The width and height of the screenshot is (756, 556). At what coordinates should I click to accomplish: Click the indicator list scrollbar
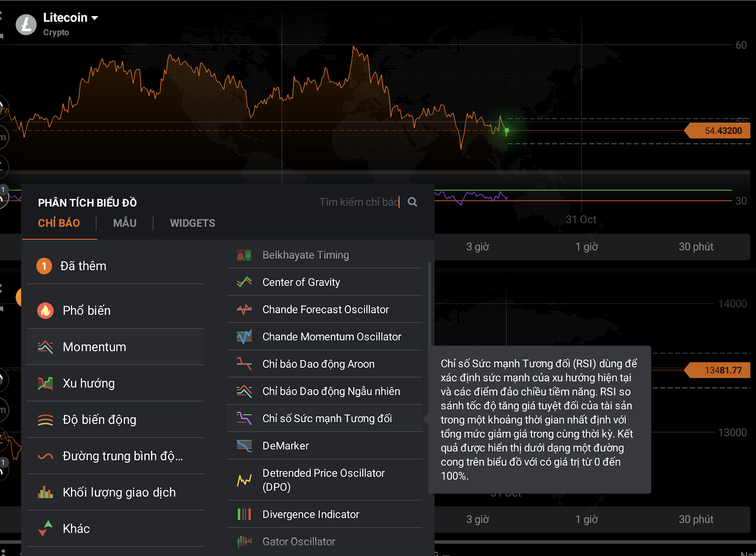click(430, 303)
